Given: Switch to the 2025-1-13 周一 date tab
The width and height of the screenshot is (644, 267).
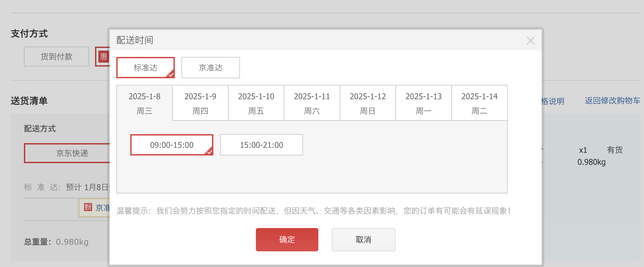Looking at the screenshot, I should (424, 103).
